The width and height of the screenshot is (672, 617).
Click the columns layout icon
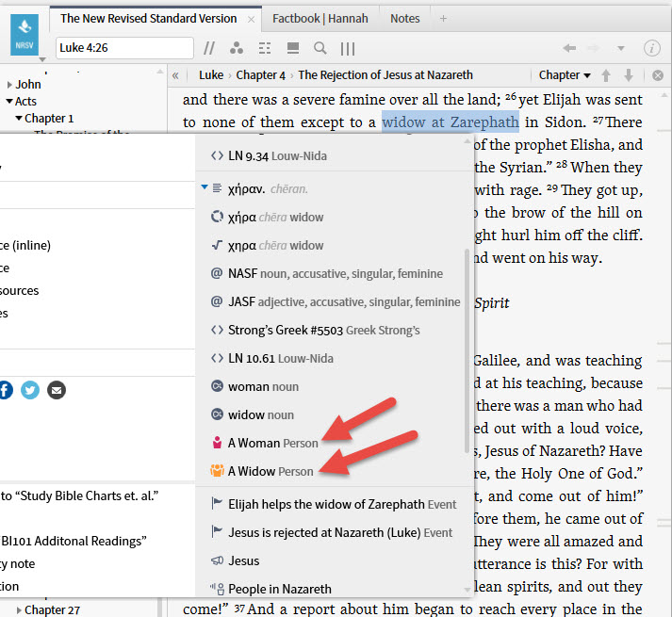tap(348, 48)
